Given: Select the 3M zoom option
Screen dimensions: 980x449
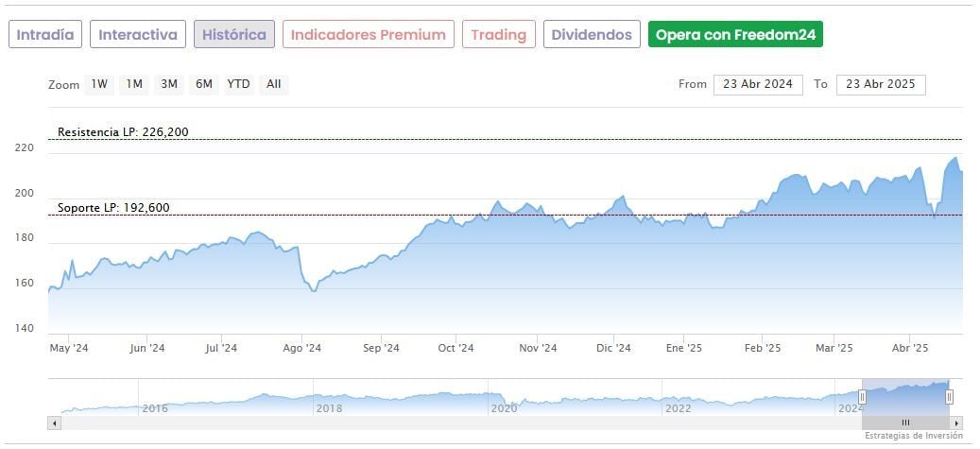Looking at the screenshot, I should click(169, 84).
